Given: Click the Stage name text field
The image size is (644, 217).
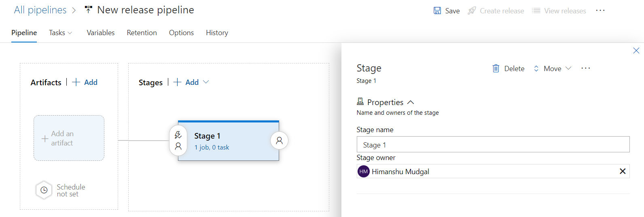Looking at the screenshot, I should pos(493,145).
